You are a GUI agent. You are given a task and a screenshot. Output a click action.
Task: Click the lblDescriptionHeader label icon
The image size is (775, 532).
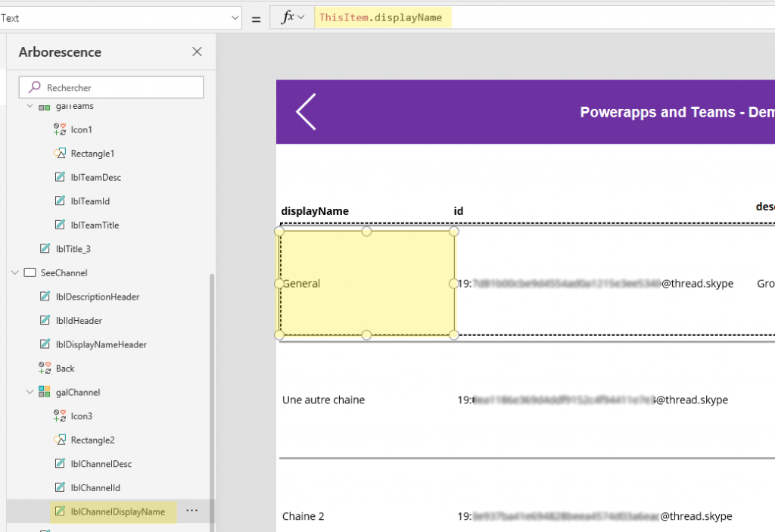click(x=45, y=296)
